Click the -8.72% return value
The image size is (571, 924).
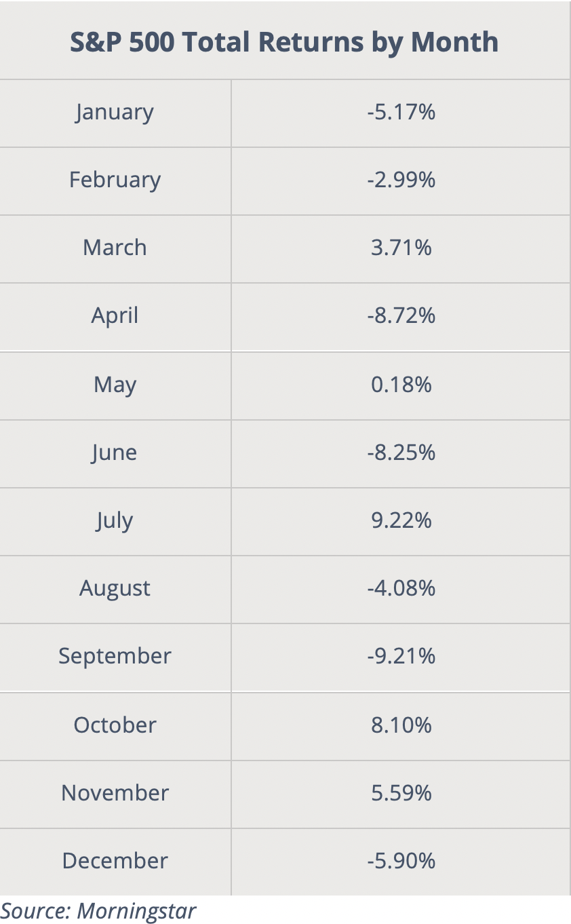coord(401,315)
